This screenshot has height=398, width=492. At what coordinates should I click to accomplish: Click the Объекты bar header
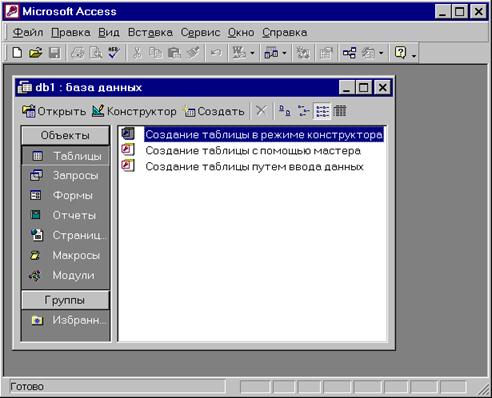click(x=65, y=135)
